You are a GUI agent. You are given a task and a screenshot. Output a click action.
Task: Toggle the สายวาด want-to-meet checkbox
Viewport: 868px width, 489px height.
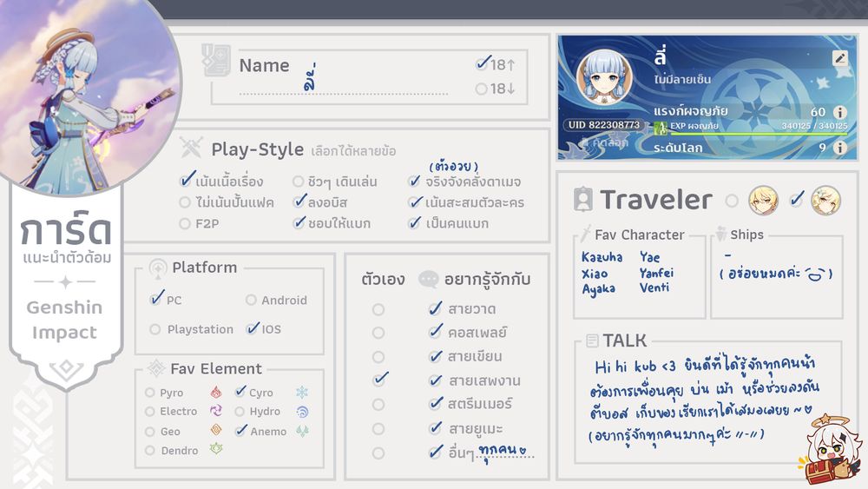tap(436, 308)
